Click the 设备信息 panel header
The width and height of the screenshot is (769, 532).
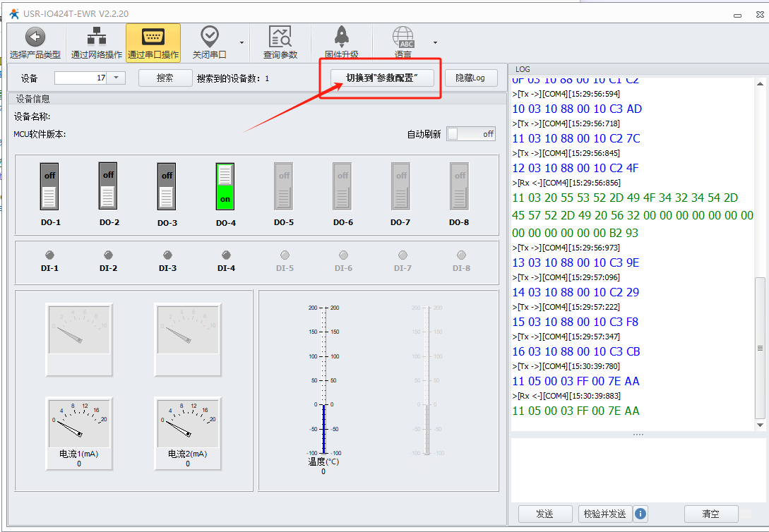(x=258, y=99)
